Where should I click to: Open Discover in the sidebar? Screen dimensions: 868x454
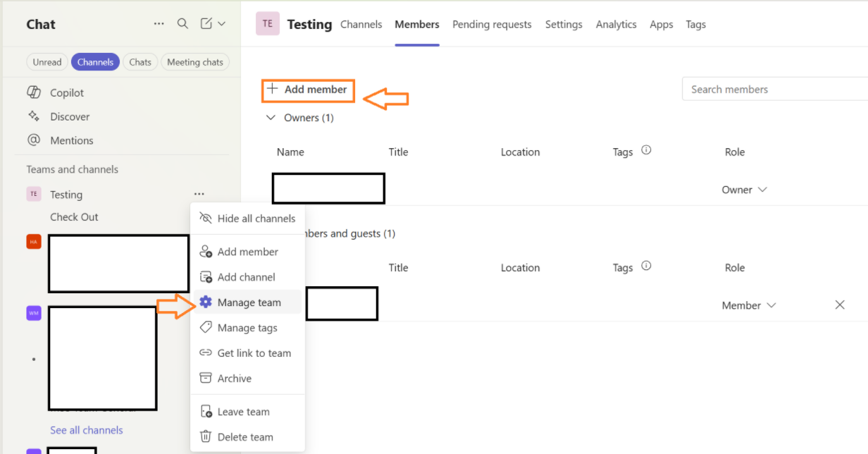(x=70, y=116)
